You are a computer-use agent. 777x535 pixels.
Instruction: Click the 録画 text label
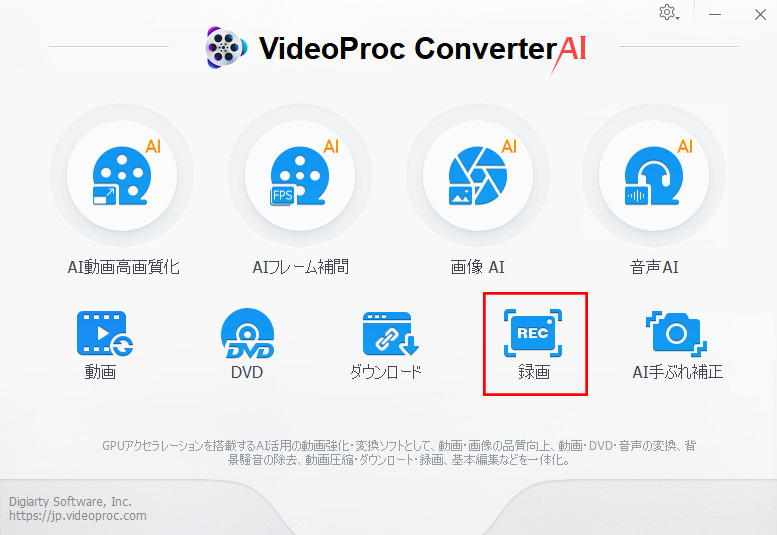(534, 372)
